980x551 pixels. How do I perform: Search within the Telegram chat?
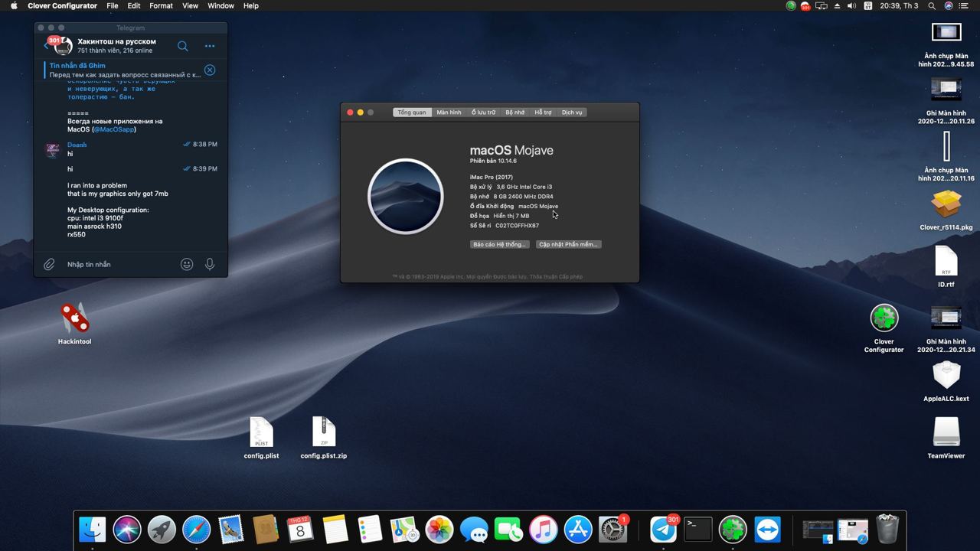(x=183, y=46)
